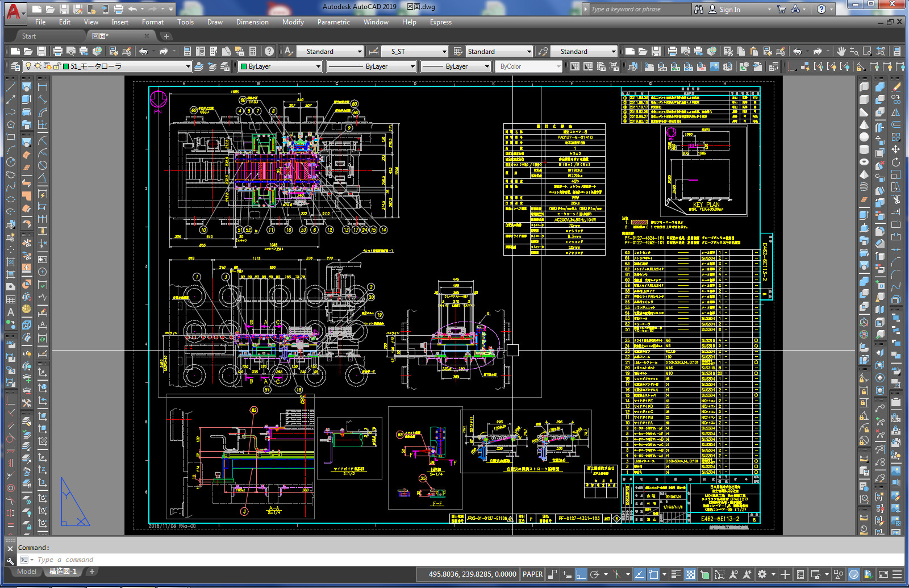Click the Multiline Text tool

coord(11,312)
